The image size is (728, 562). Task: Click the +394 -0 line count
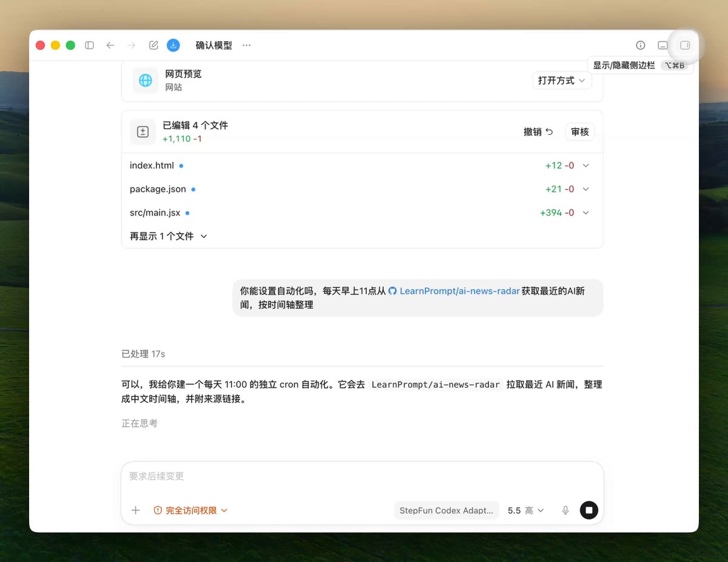pyautogui.click(x=557, y=213)
